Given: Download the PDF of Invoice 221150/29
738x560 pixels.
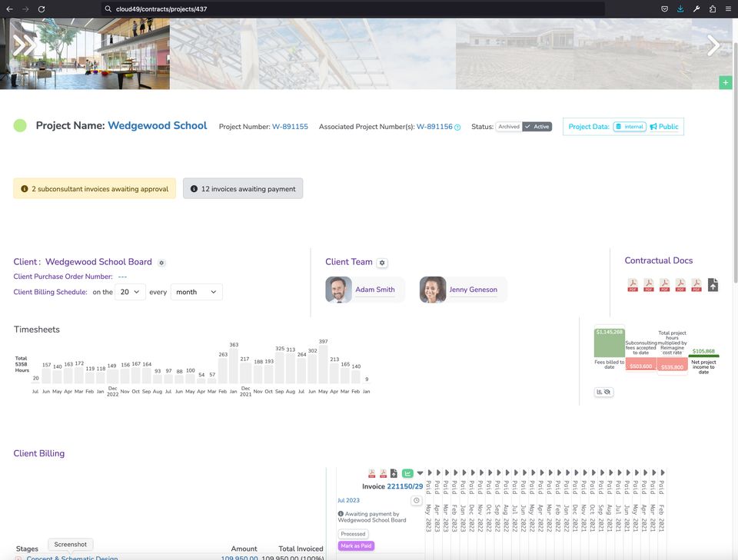Looking at the screenshot, I should tap(372, 472).
